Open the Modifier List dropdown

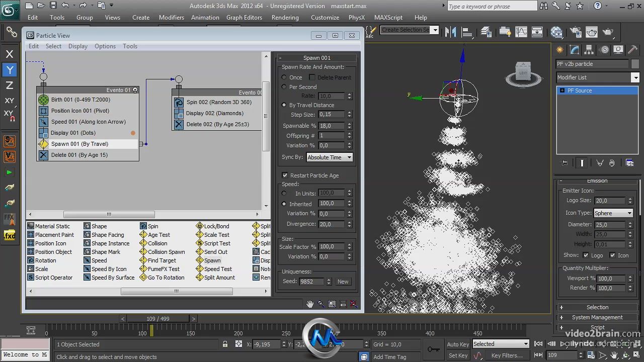597,77
